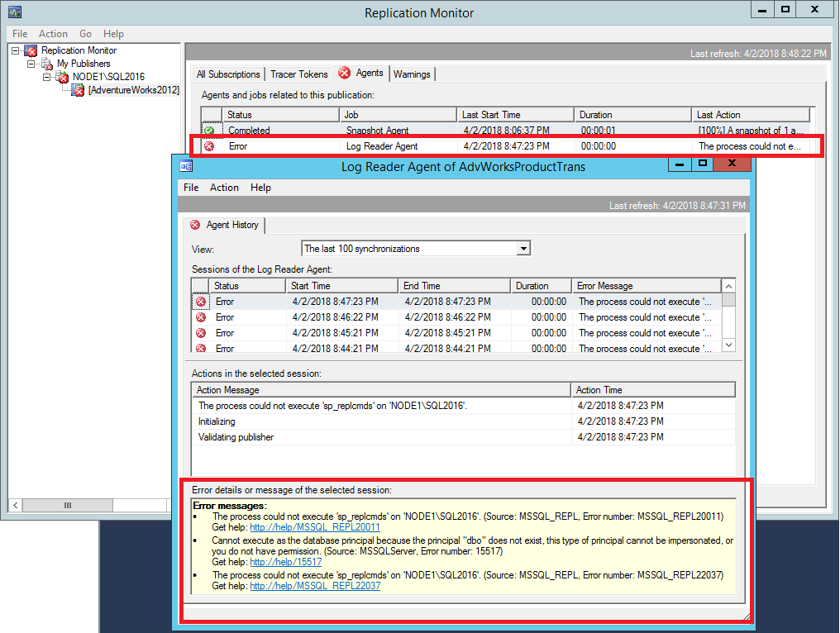Open the Action menu in the Log Reader Agent window

tap(224, 188)
